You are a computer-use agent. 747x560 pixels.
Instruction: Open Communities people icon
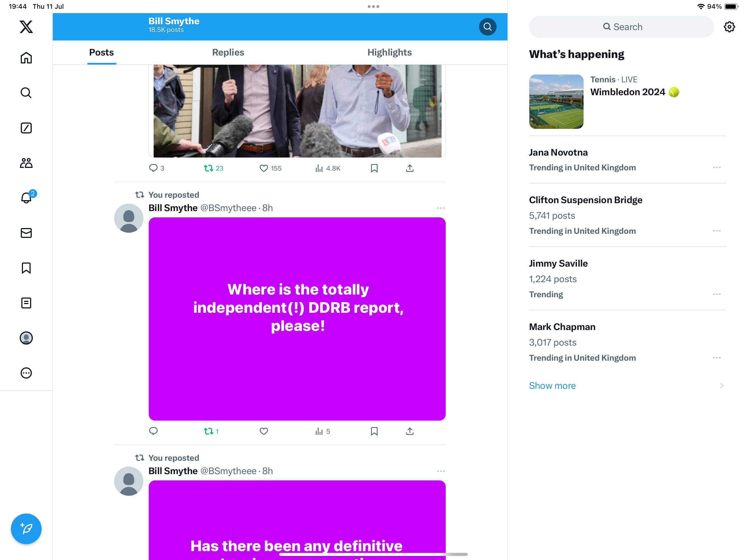click(26, 163)
